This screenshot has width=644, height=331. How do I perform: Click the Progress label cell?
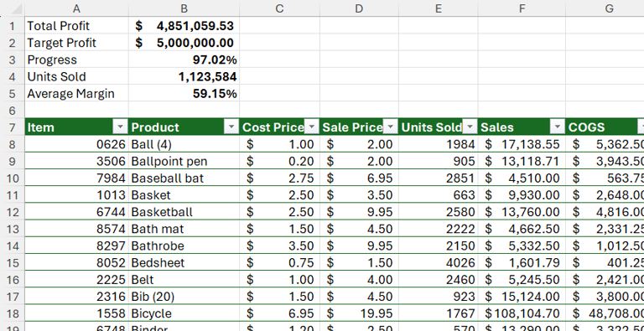coord(76,59)
